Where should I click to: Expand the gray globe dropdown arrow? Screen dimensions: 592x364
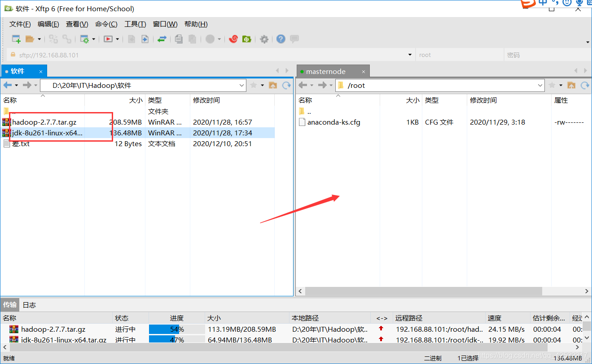[219, 39]
